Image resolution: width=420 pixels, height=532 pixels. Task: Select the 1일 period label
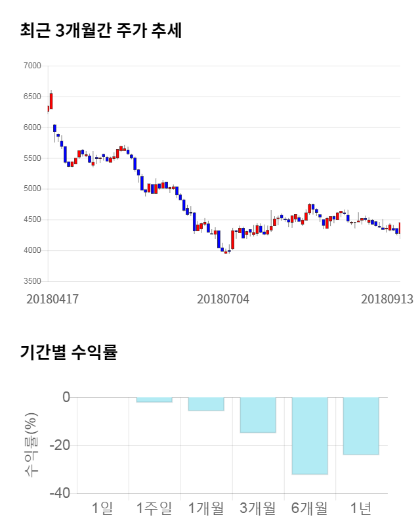[x=102, y=508]
